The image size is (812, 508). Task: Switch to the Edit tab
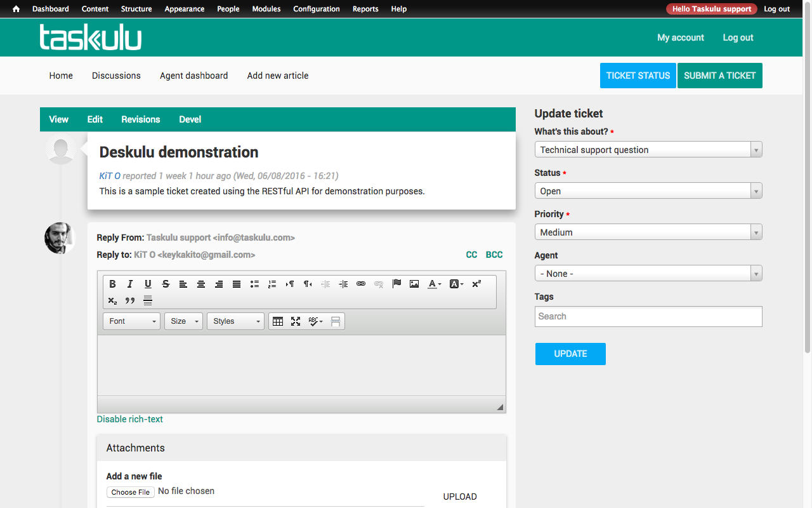tap(95, 119)
